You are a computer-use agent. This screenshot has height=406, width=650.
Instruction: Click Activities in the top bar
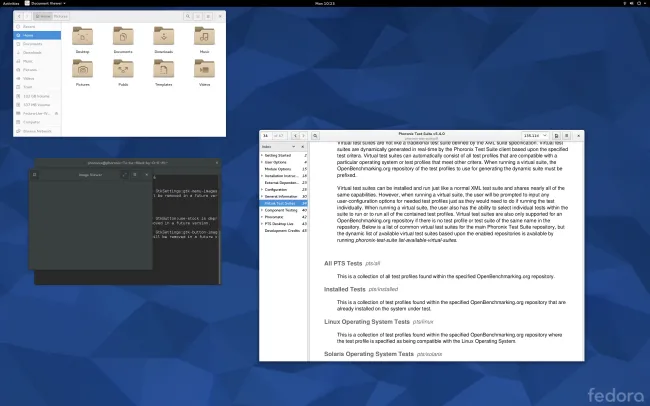click(x=11, y=3)
